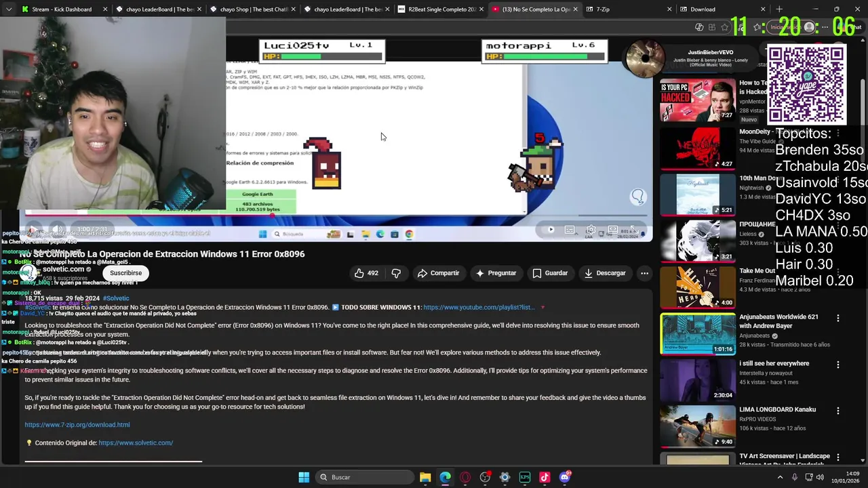Click the #Solvetic hashtag
This screenshot has height=488, width=868.
pos(116,298)
